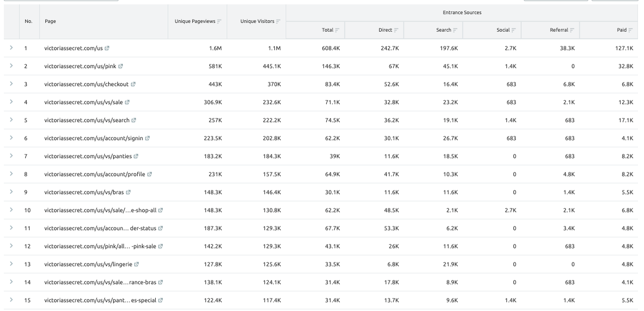The image size is (644, 311).
Task: Open external link icon for the /us/vs/search page
Action: (x=133, y=120)
